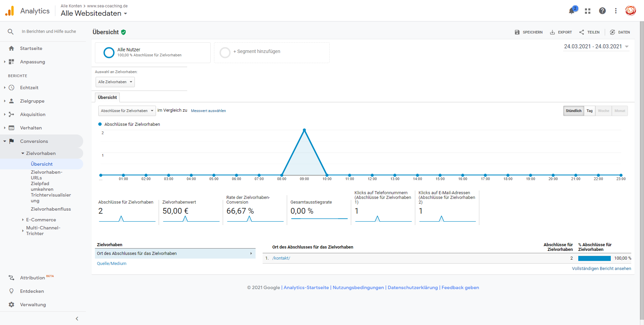
Task: Click the Anpassung dashboard icon
Action: (x=11, y=62)
